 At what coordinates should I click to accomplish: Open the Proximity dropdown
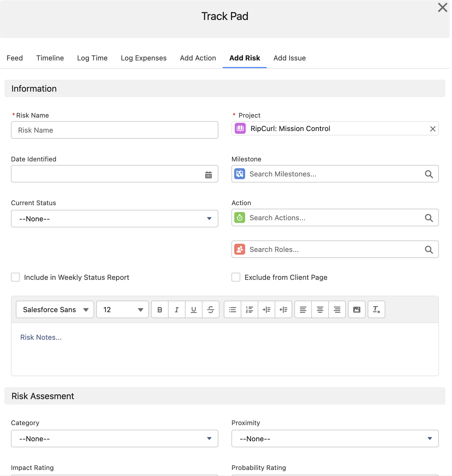[335, 439]
